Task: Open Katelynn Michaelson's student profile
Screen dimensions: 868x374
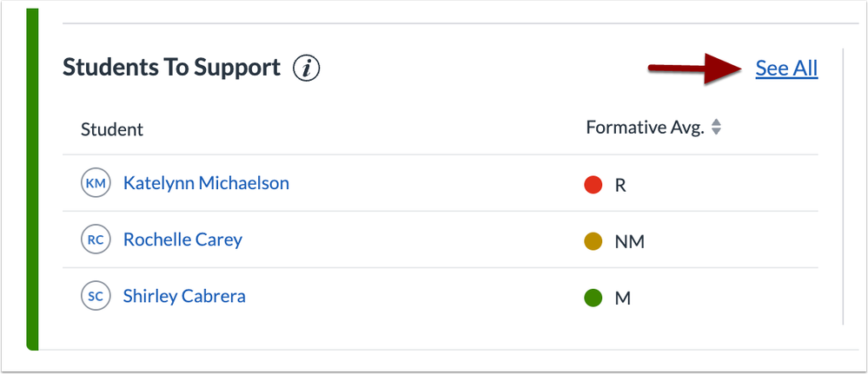Action: (x=206, y=183)
